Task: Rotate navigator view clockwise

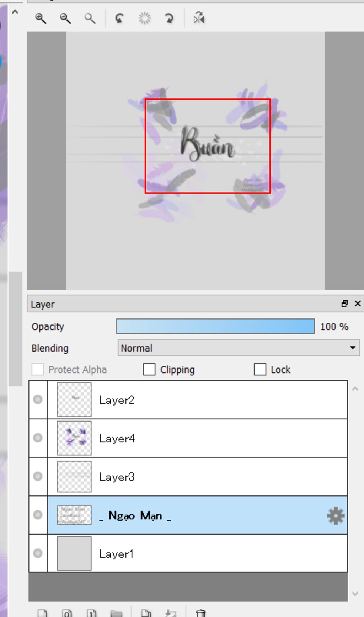Action: 169,18
